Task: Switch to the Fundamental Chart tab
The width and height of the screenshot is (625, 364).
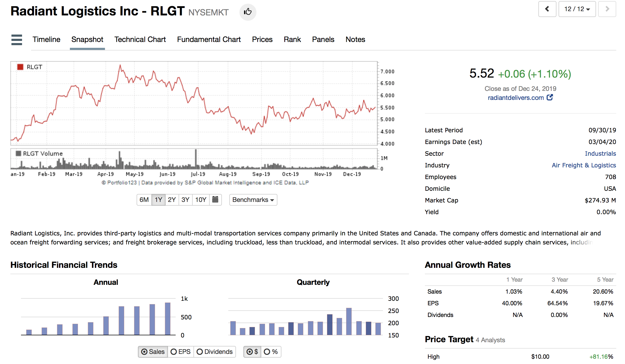Action: coord(209,40)
